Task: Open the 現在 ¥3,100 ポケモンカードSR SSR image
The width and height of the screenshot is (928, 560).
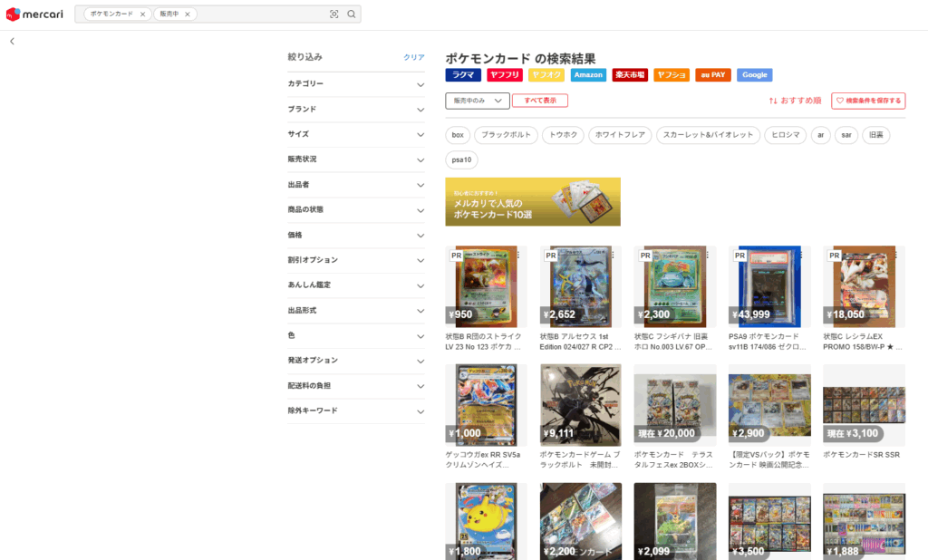Action: point(864,405)
